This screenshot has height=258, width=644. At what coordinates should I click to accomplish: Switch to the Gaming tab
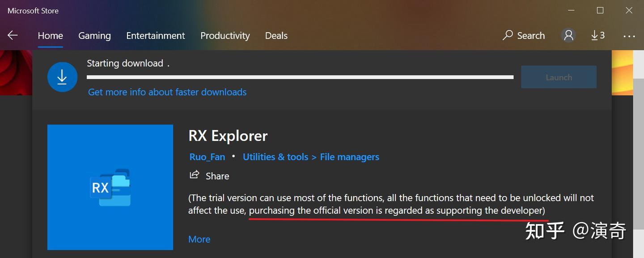[94, 35]
